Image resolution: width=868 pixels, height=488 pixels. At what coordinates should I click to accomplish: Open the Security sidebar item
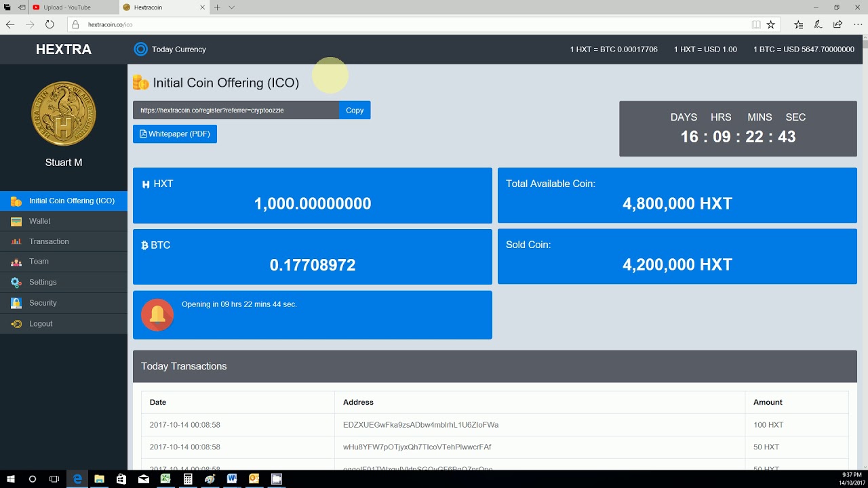pyautogui.click(x=64, y=303)
